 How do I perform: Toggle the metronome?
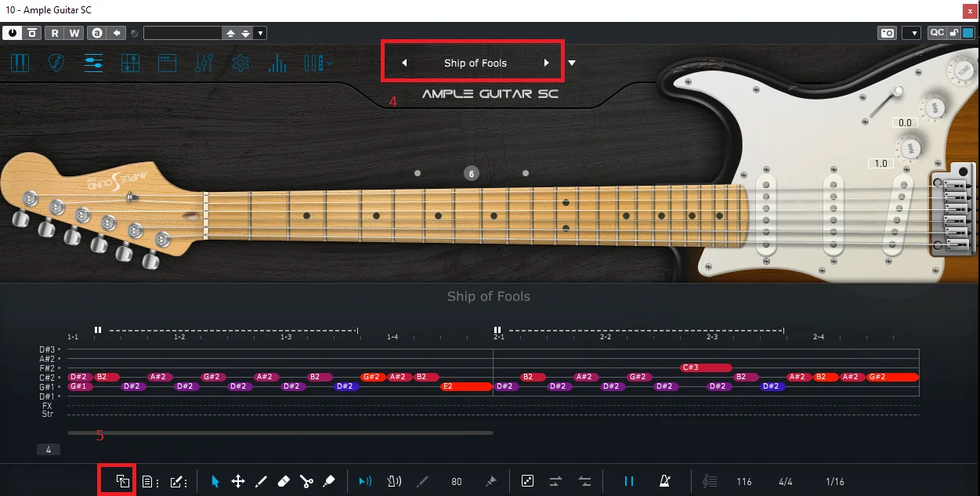coord(664,481)
